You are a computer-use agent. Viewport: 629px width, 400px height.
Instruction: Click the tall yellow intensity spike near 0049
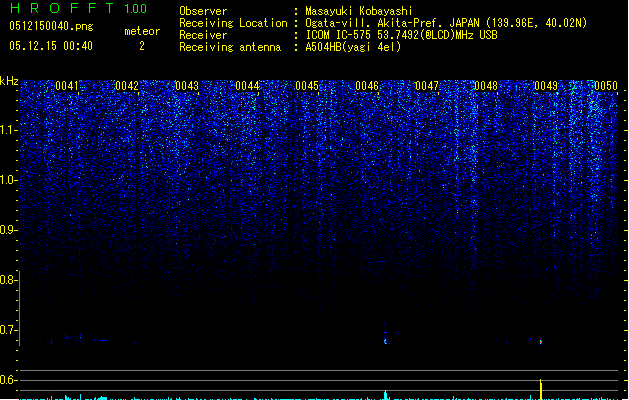pyautogui.click(x=541, y=389)
